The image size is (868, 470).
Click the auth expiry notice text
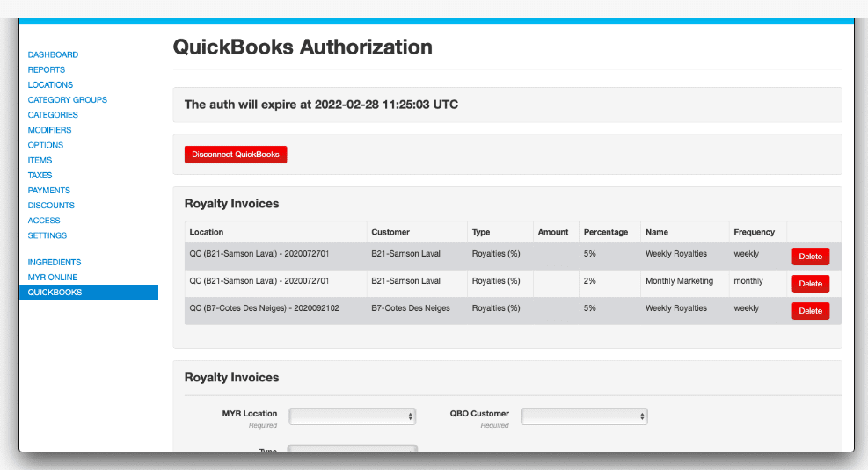point(321,105)
